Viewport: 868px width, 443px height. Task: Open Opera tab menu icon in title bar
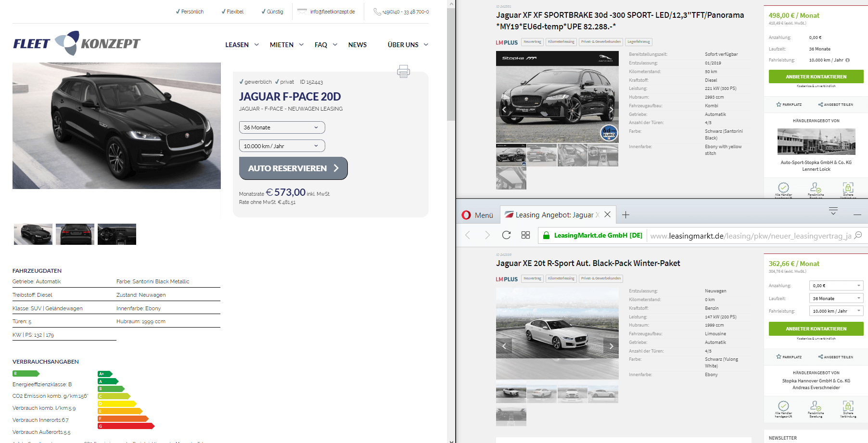[833, 211]
